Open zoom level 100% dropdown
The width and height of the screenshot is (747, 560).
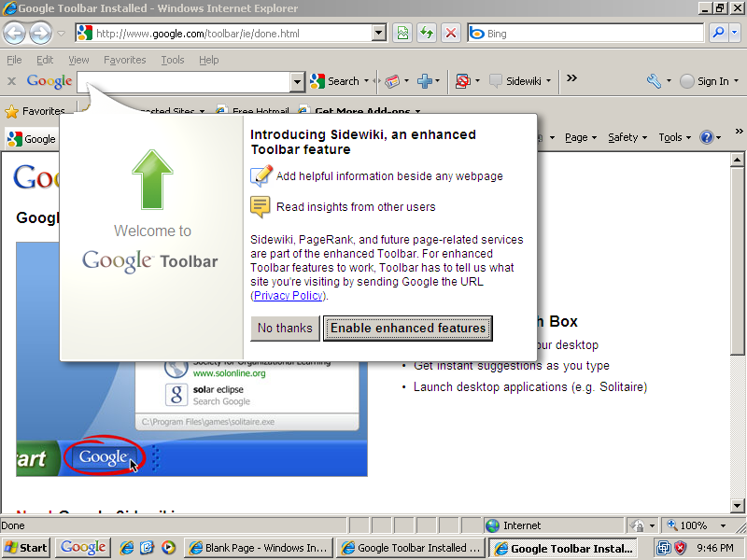(723, 525)
